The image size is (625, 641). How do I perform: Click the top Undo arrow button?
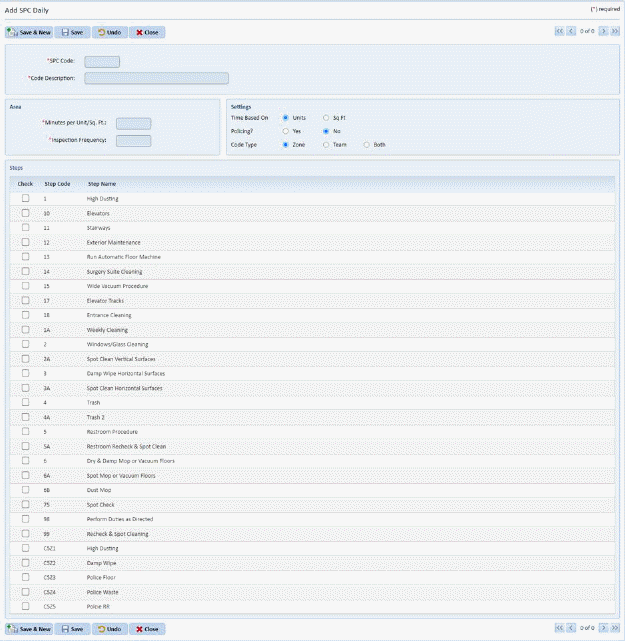[109, 32]
